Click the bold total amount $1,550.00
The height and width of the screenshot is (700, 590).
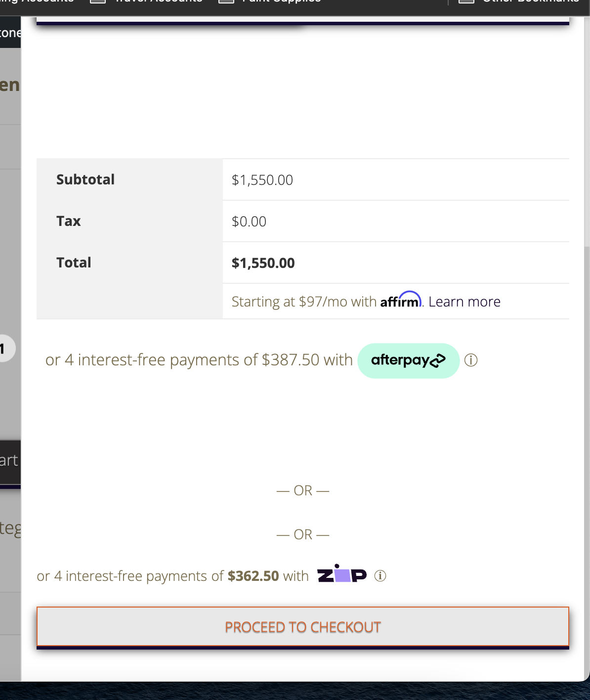point(263,263)
